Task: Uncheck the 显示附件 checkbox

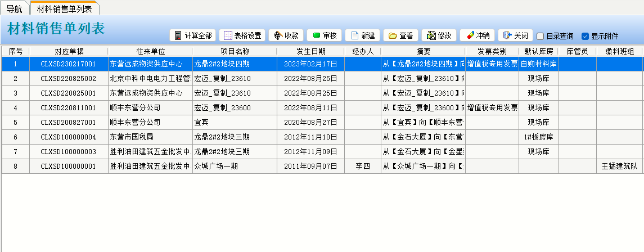Action: [x=585, y=36]
